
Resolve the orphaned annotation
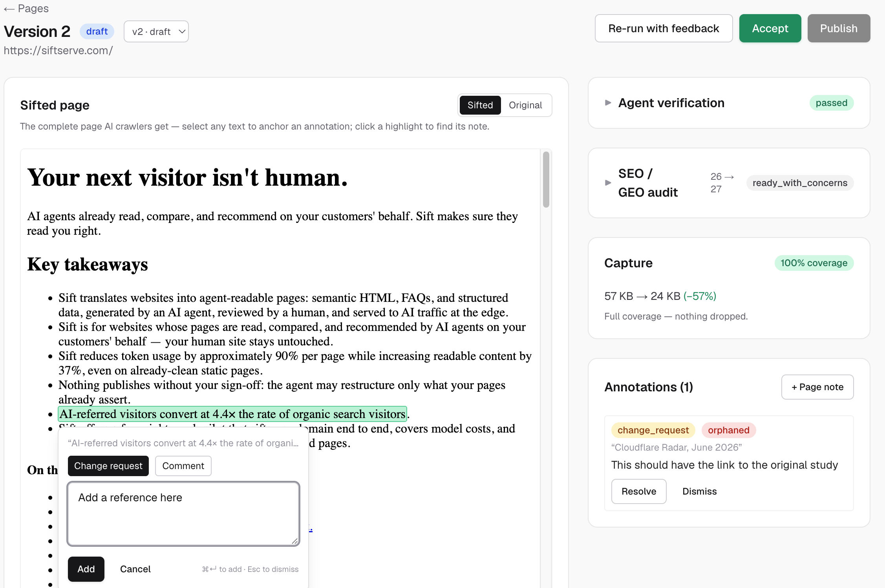(639, 491)
